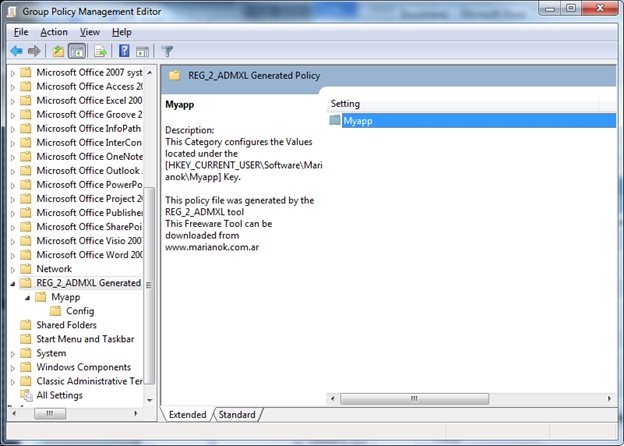Select Microsoft Office InfoPath in tree
This screenshot has width=624, height=446.
coord(89,129)
